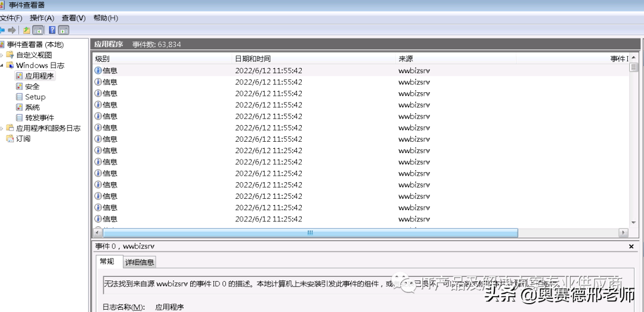Sort events by 日期和时间 column header
644x312 pixels.
(252, 59)
